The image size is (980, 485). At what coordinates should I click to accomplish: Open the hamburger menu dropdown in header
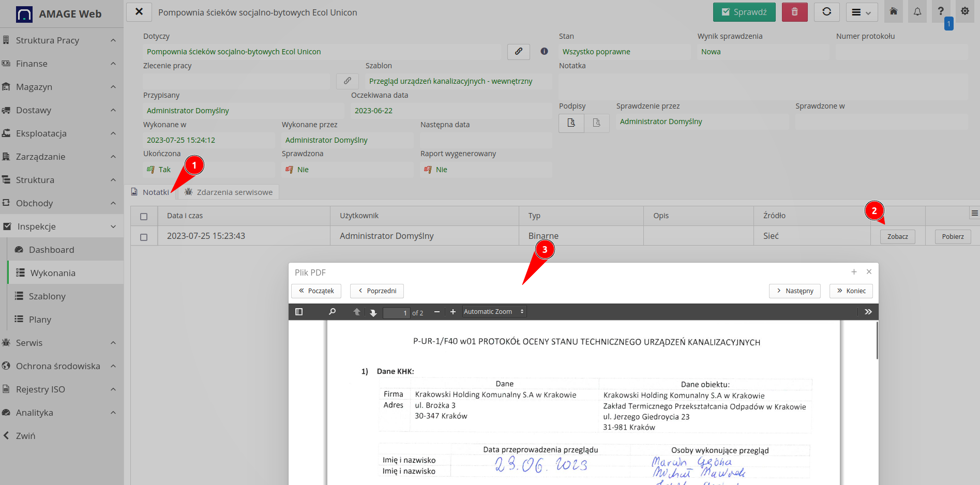862,12
